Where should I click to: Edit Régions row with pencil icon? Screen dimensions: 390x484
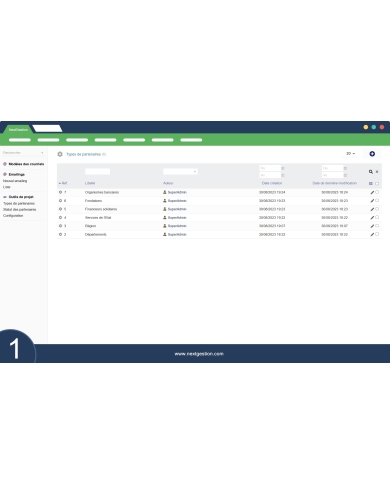click(372, 226)
